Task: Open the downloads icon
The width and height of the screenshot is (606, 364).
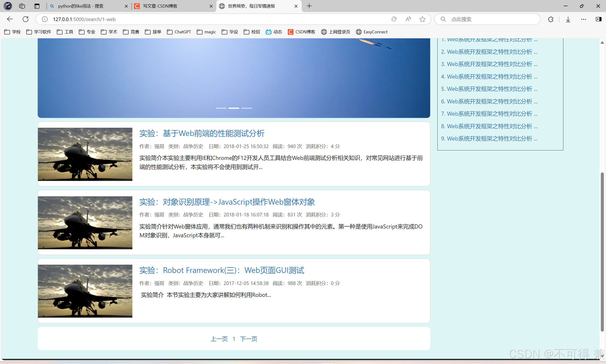Action: coord(568,19)
